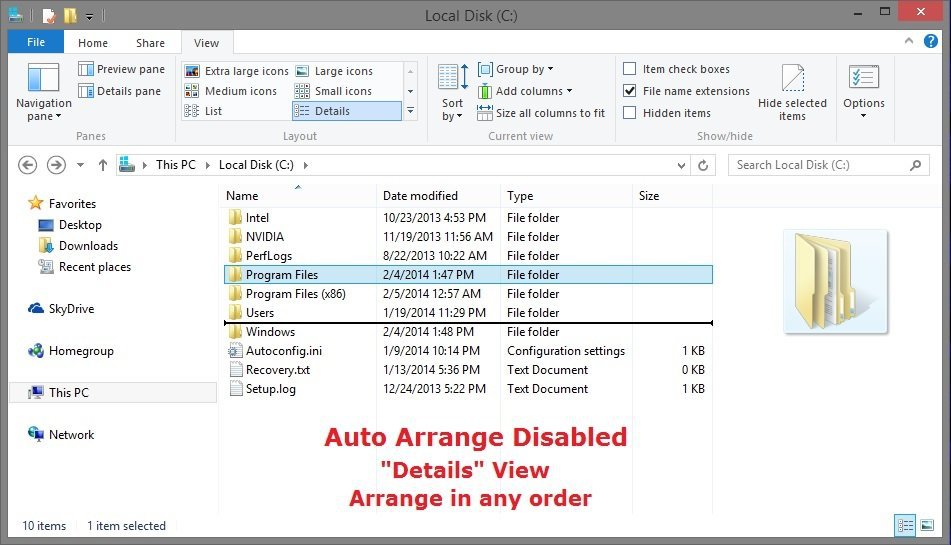The image size is (951, 545).
Task: Open the Options icon in ribbon
Action: coord(863,79)
